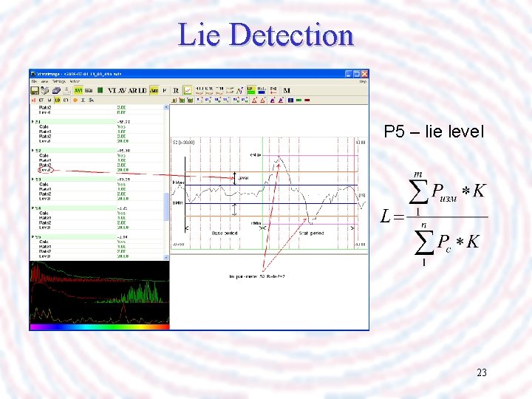Collapse the S5 parameter group
This screenshot has height=399, width=532.
coord(33,237)
